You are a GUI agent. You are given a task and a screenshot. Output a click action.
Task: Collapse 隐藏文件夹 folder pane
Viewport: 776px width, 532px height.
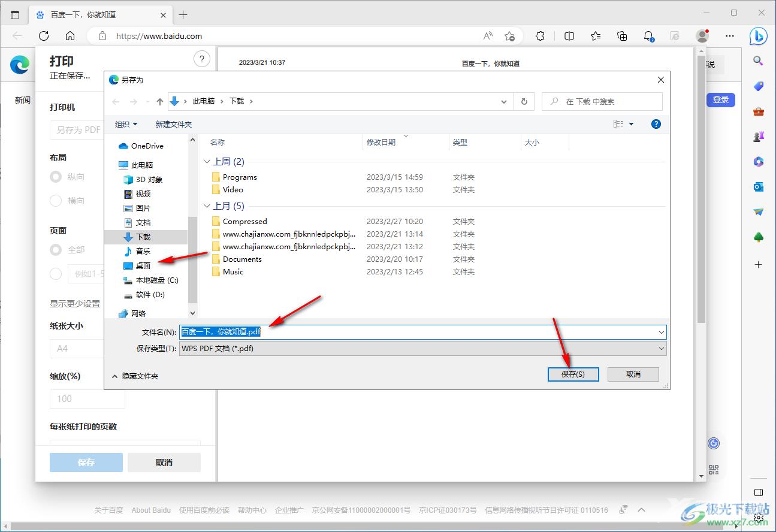(x=135, y=376)
